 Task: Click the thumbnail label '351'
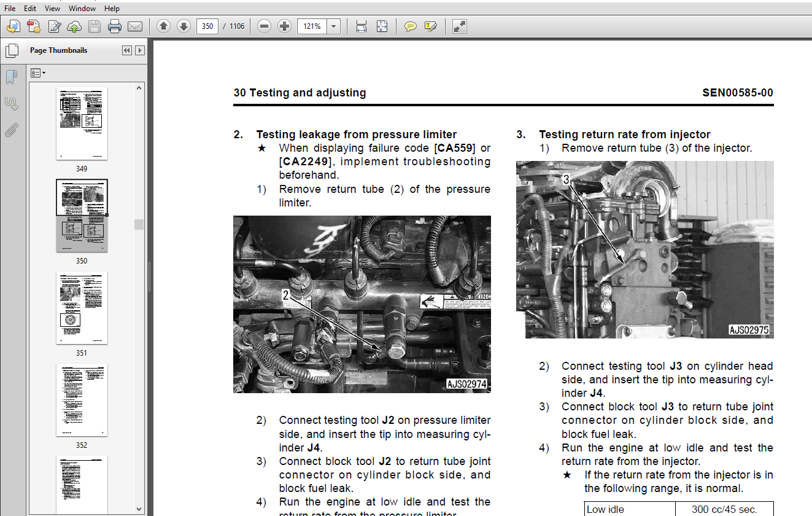click(x=82, y=353)
